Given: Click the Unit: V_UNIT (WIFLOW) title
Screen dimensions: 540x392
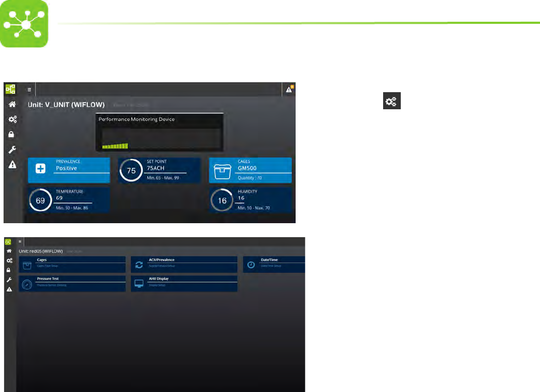Looking at the screenshot, I should pyautogui.click(x=66, y=105).
